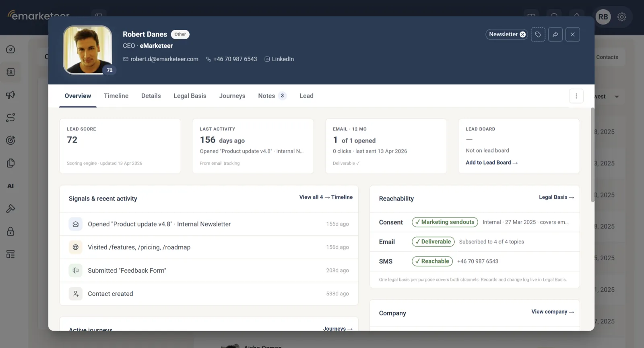Click the robert.d@emarketeer.com email link
Image resolution: width=644 pixels, height=348 pixels.
click(164, 59)
